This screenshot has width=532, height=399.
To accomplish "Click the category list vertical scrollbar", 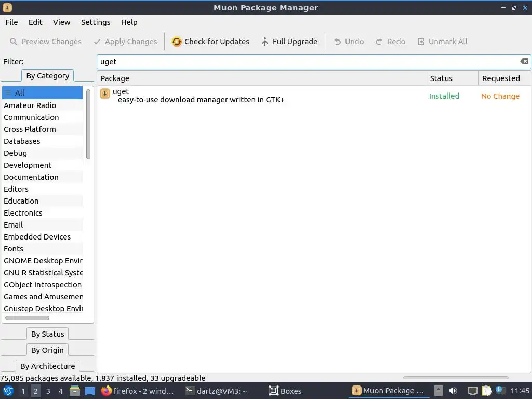I will click(x=88, y=124).
